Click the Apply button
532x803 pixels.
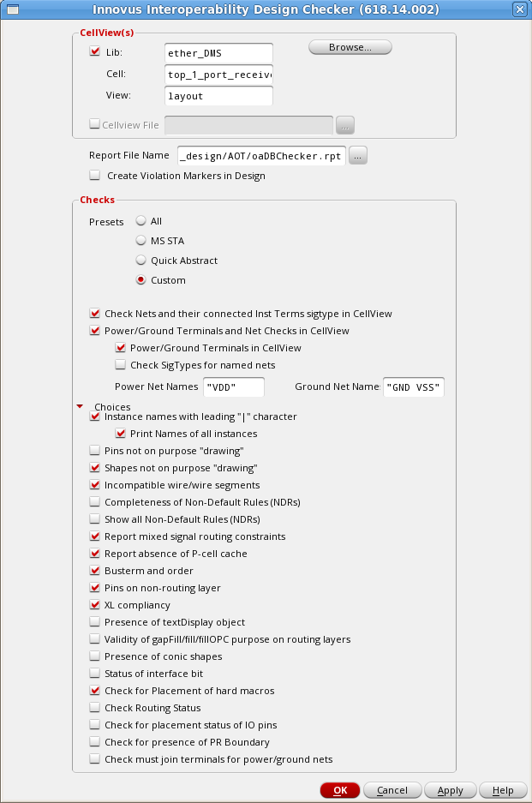click(450, 790)
